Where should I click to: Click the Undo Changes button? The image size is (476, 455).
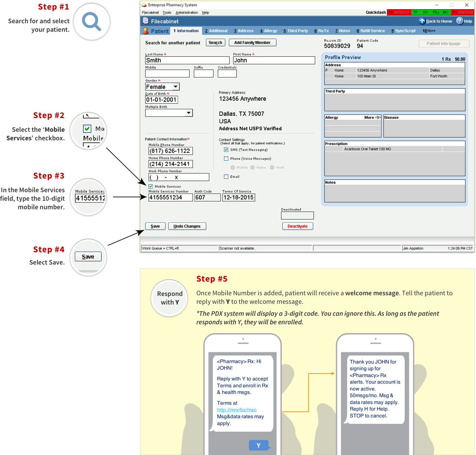187,226
